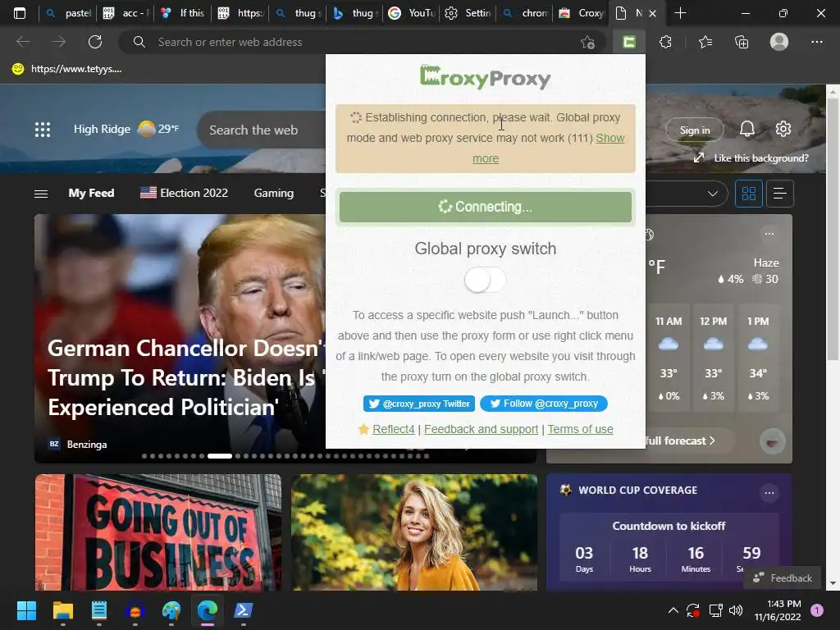Open the tab actions menu icon
The width and height of the screenshot is (840, 630).
[20, 13]
